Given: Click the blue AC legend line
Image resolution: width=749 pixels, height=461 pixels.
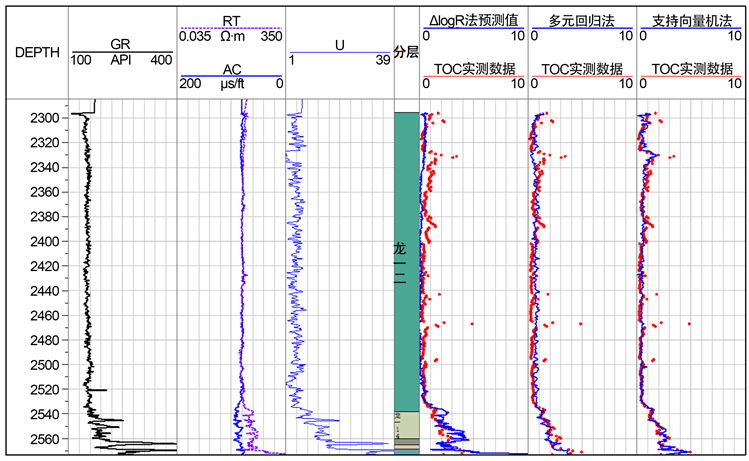Looking at the screenshot, I should pyautogui.click(x=230, y=77).
